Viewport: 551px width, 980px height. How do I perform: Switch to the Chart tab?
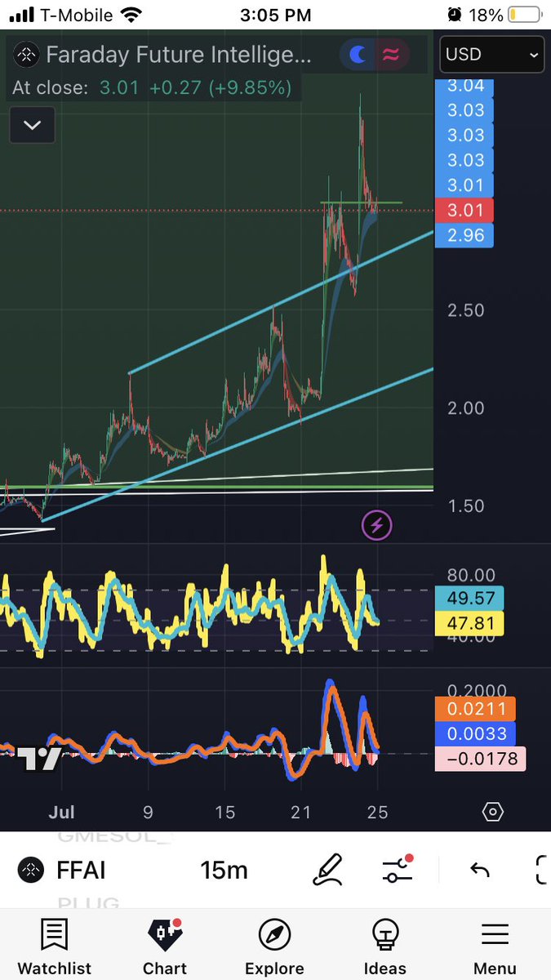[165, 946]
